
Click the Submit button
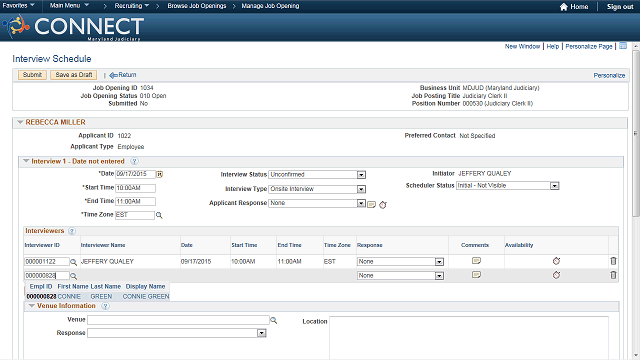(x=32, y=75)
